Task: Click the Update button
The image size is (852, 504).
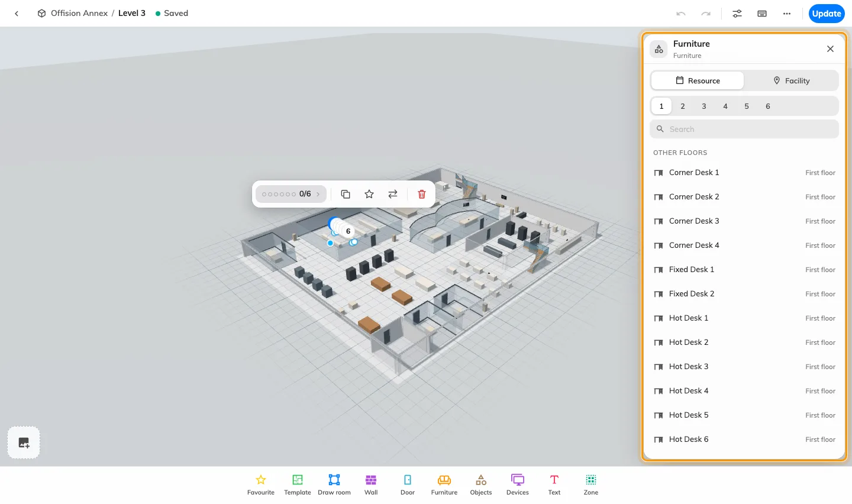Action: pos(827,14)
